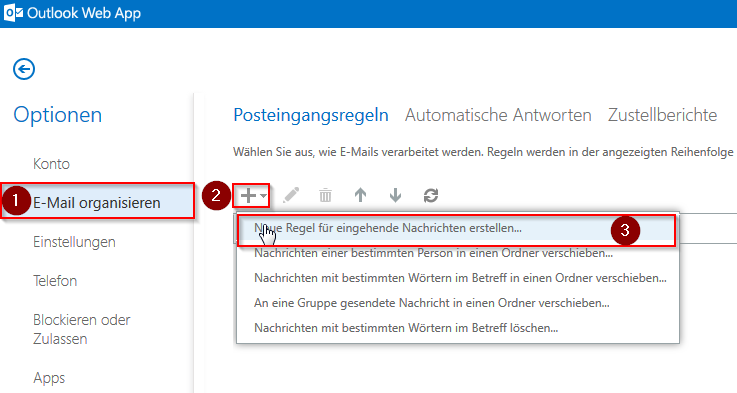Switch to Posteingangsregeln tab
The height and width of the screenshot is (393, 737).
coord(311,115)
